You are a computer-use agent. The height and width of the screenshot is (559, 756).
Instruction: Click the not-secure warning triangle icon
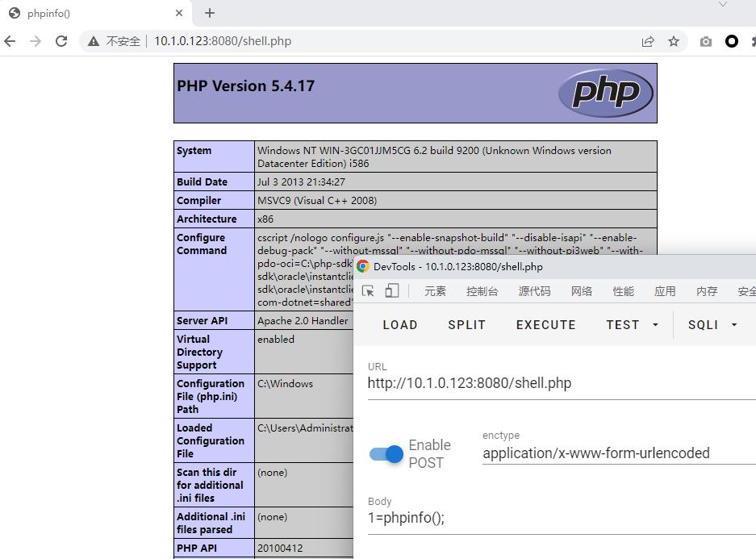(94, 41)
